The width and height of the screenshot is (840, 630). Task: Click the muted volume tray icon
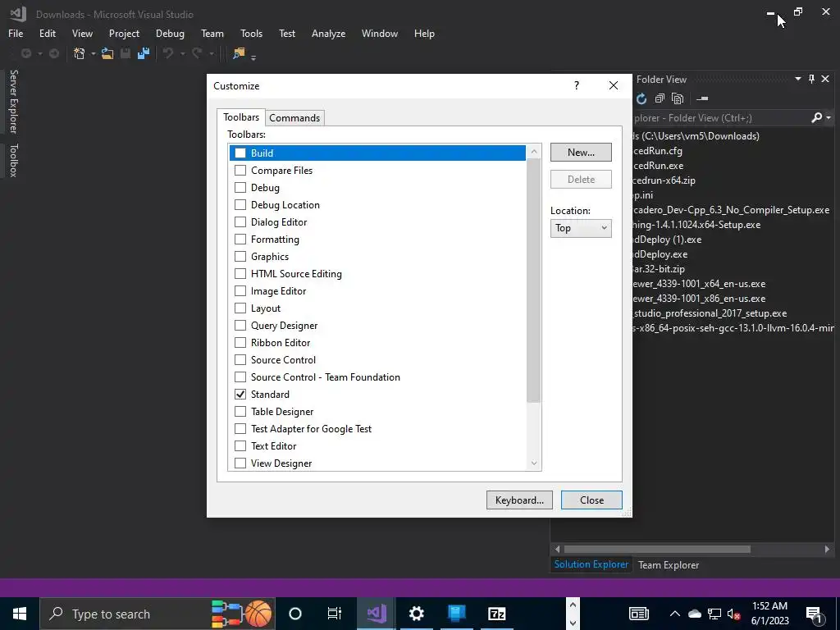734,614
